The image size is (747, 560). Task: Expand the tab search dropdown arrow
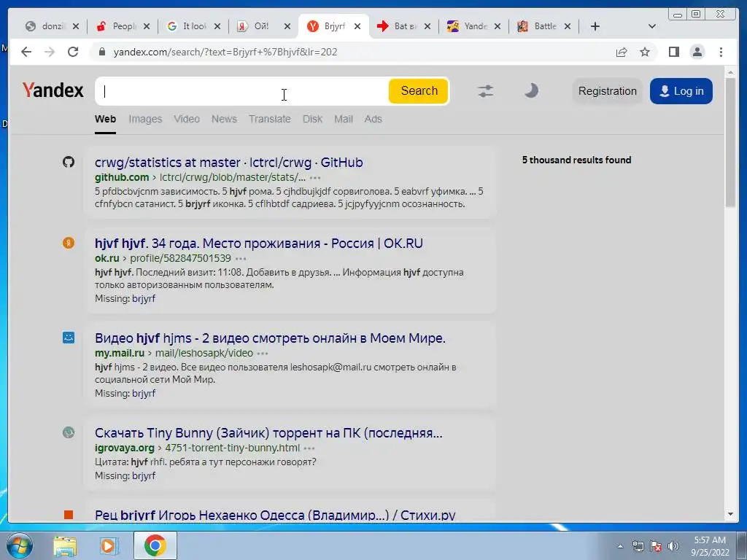652,26
